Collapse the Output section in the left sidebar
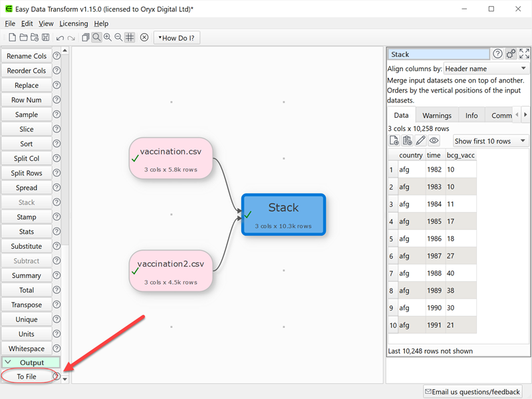 pyautogui.click(x=31, y=362)
